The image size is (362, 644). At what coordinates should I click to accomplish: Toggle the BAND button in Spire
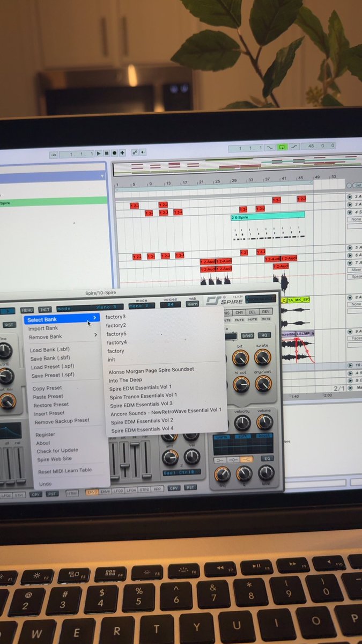247,335
